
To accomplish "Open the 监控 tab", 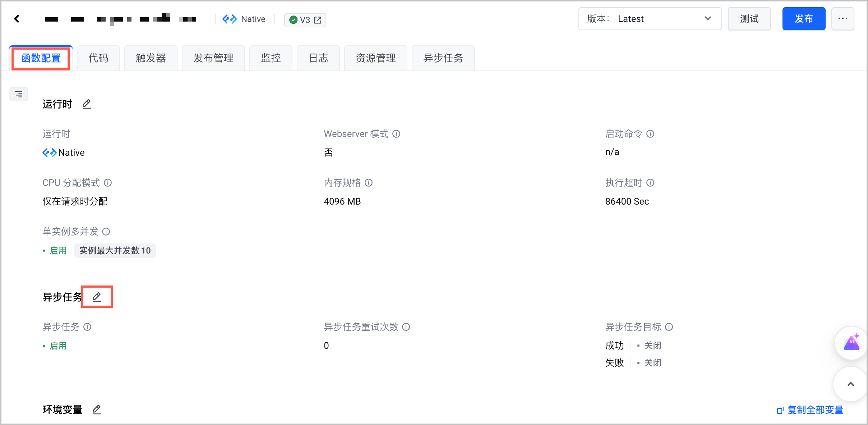I will (x=271, y=58).
